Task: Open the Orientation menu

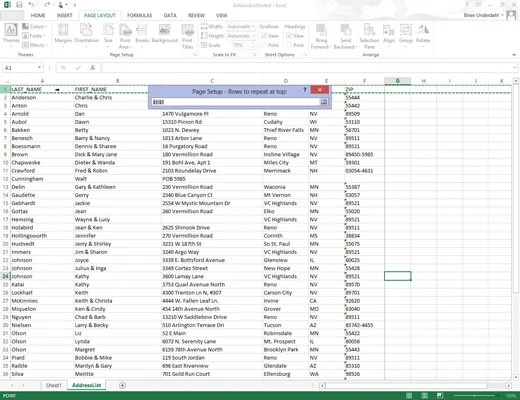Action: point(86,34)
